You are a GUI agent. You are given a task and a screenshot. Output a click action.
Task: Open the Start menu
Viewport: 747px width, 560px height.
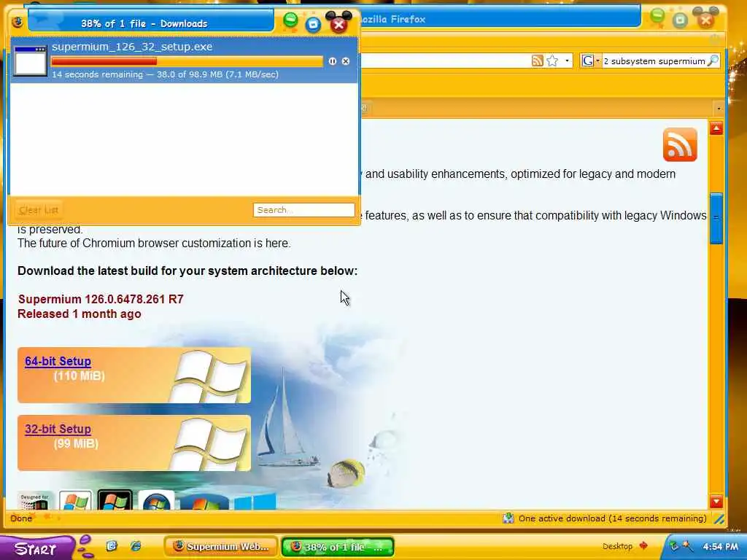click(x=36, y=548)
